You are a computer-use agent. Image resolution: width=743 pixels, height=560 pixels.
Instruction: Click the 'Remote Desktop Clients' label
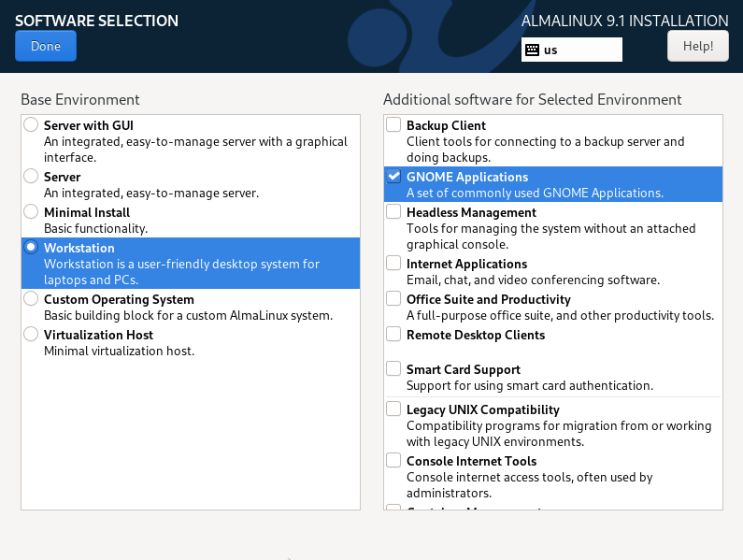pos(476,335)
